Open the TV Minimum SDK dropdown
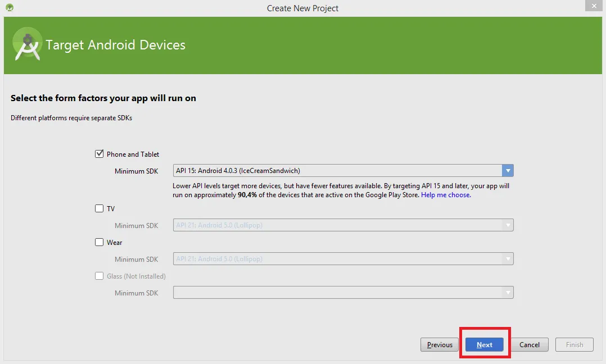 pos(343,225)
